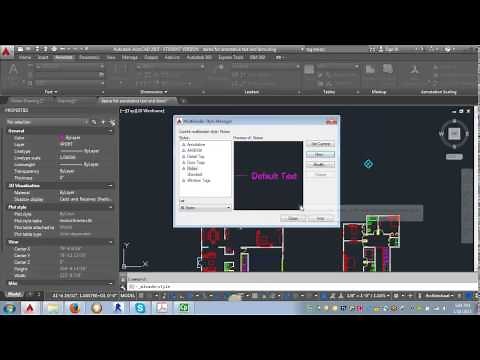Image resolution: width=480 pixels, height=360 pixels.
Task: Open the Parametric ribbon tab
Action: click(89, 58)
